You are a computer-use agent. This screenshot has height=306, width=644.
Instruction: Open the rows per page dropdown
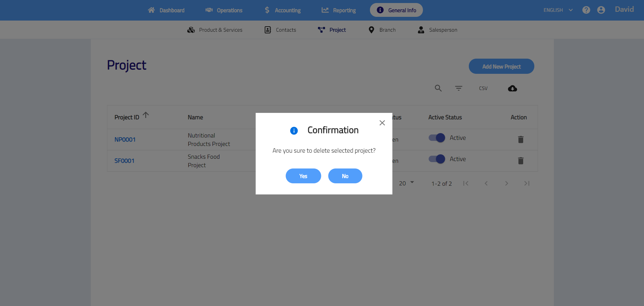pos(406,183)
